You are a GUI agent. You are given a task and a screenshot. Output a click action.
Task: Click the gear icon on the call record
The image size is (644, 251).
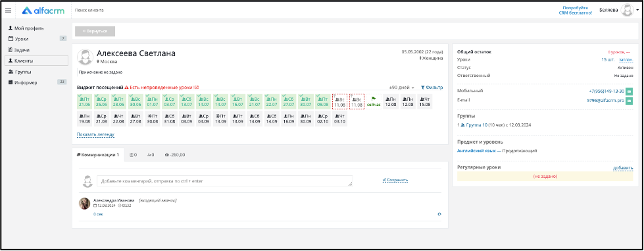click(x=439, y=214)
